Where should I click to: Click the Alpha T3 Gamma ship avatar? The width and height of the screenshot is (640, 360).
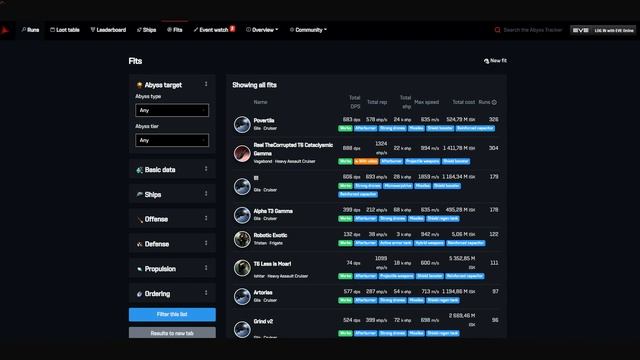[242, 215]
